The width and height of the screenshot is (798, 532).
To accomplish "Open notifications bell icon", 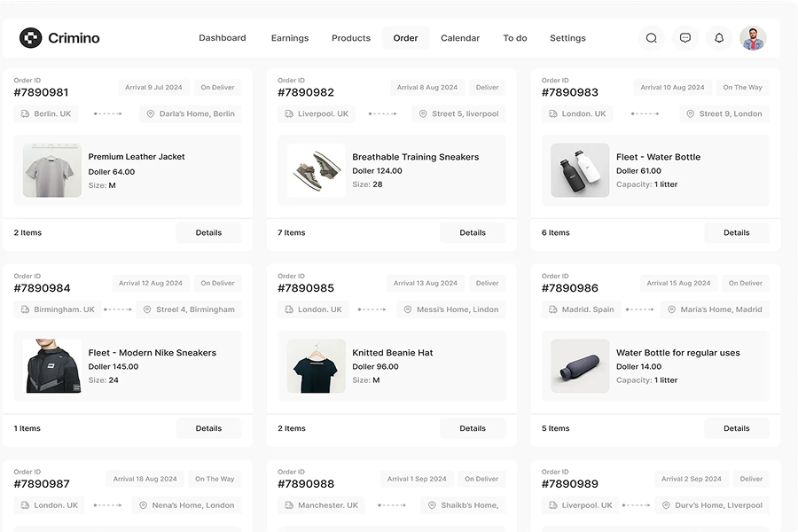I will click(719, 38).
